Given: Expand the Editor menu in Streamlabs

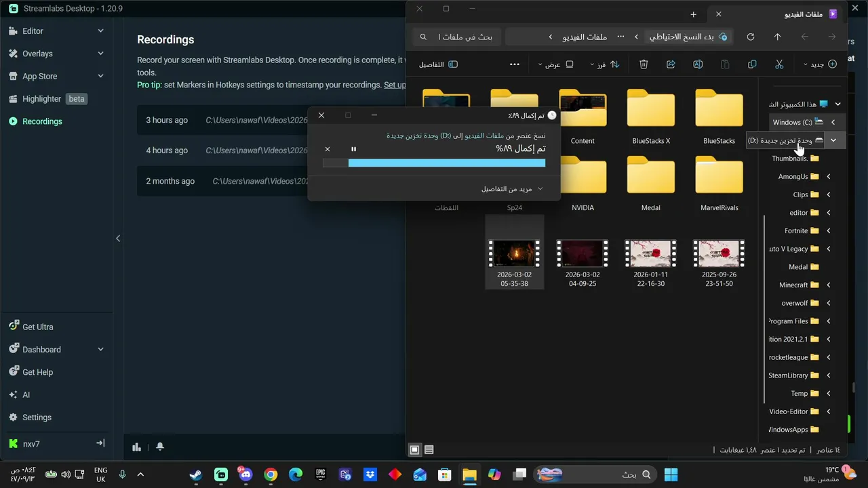Looking at the screenshot, I should [100, 31].
